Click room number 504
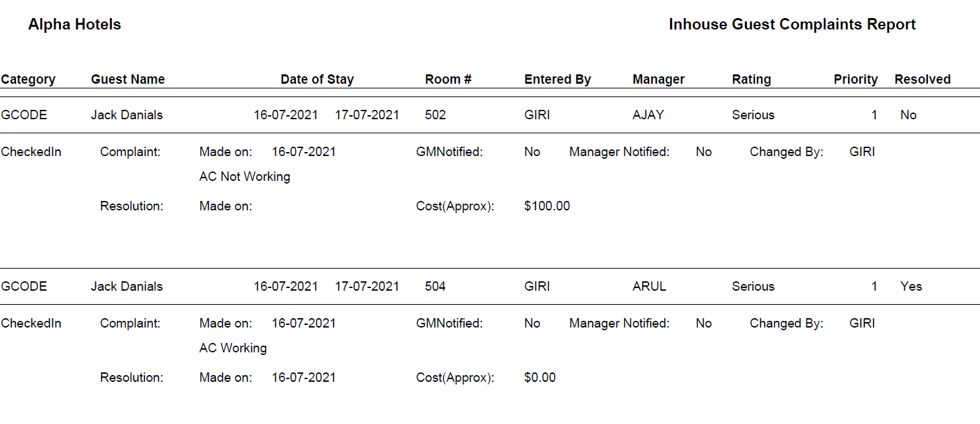This screenshot has height=424, width=980. 435,287
